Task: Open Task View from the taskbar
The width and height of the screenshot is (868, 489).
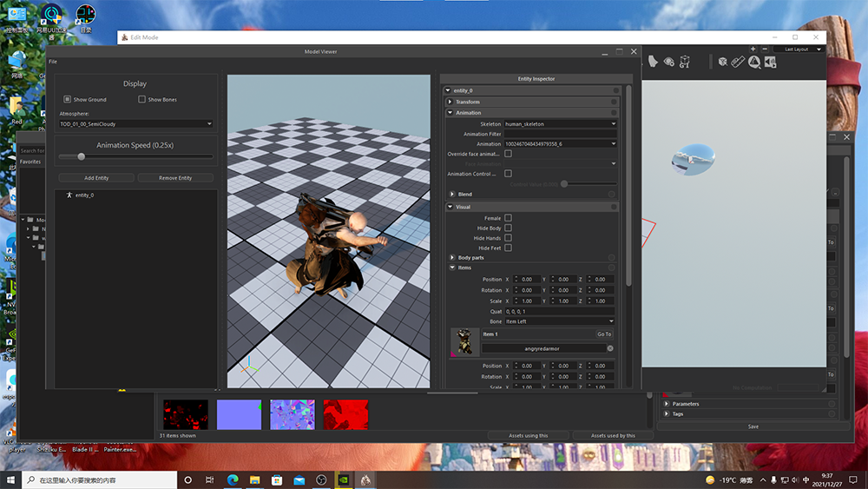Action: click(209, 479)
